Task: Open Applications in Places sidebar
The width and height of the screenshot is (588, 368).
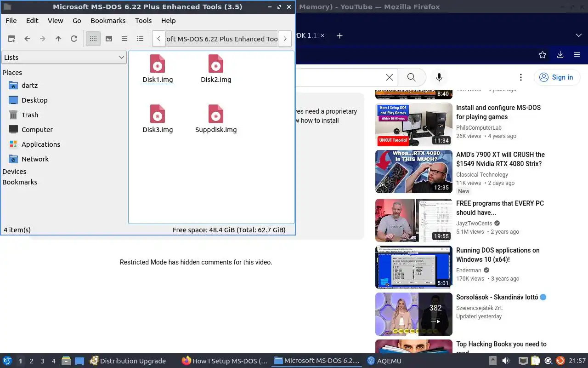Action: [x=40, y=144]
